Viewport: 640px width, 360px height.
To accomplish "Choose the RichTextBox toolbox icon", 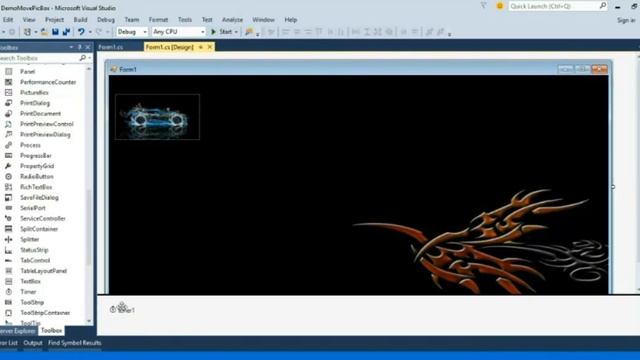I will (x=9, y=187).
